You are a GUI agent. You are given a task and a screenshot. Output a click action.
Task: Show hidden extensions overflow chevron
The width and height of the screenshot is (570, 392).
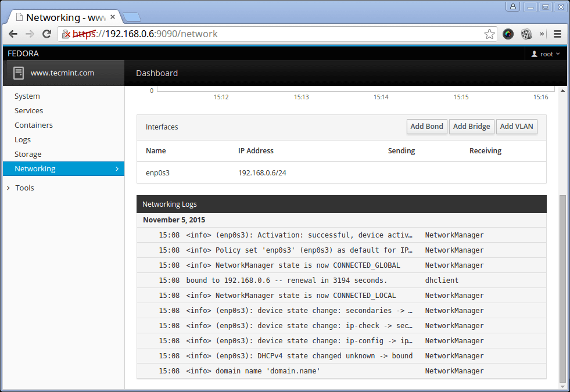click(542, 34)
